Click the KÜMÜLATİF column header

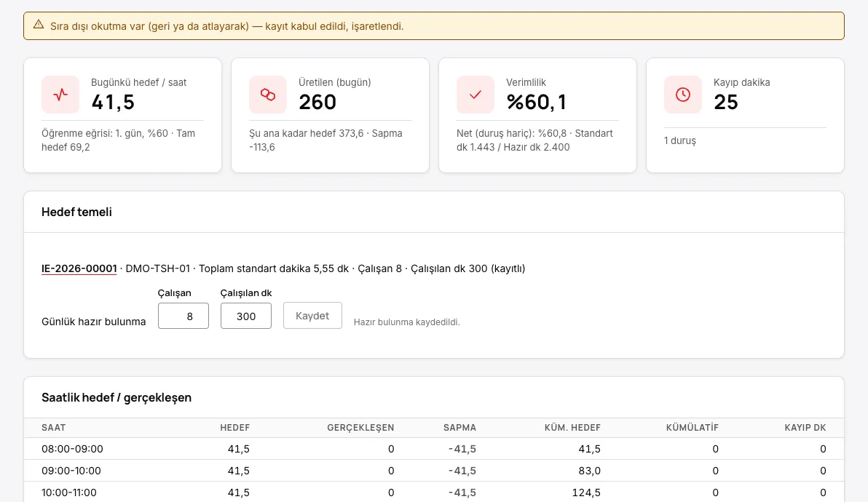(692, 427)
